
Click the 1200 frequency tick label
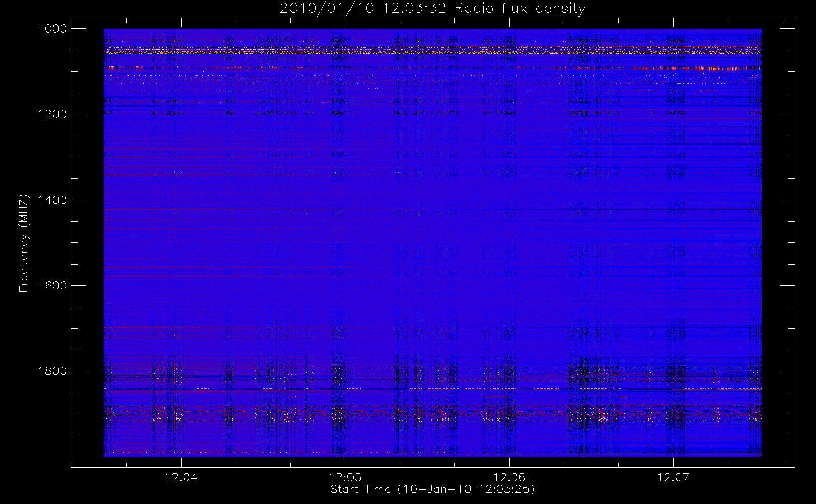click(x=52, y=114)
